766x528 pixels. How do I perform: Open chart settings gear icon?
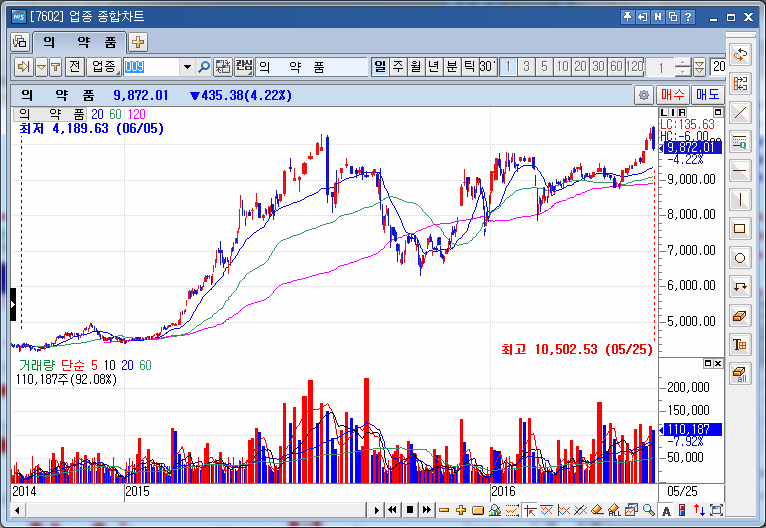coord(644,95)
